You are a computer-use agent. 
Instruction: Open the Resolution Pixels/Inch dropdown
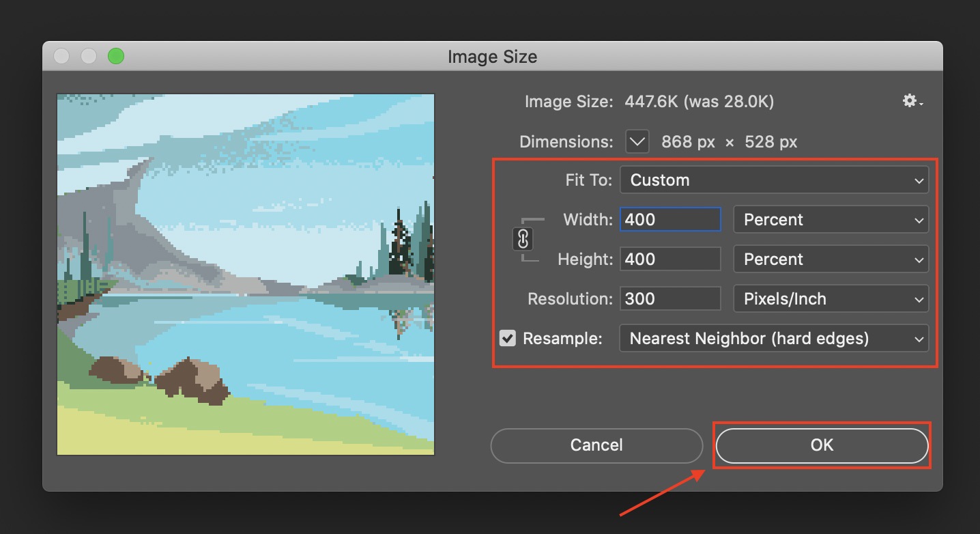pyautogui.click(x=831, y=299)
